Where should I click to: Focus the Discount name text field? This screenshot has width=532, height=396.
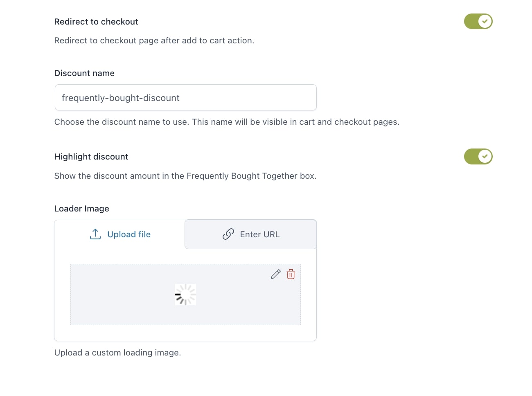185,97
